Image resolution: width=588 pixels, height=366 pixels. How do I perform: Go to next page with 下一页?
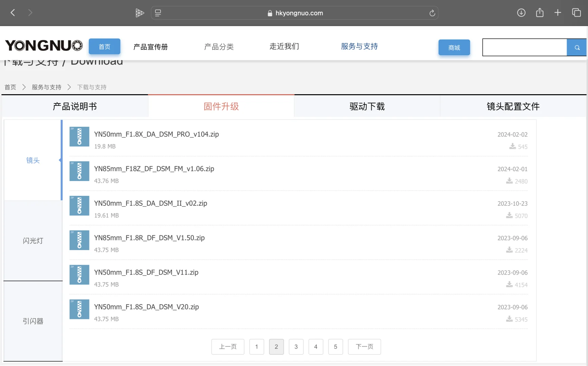[364, 347]
